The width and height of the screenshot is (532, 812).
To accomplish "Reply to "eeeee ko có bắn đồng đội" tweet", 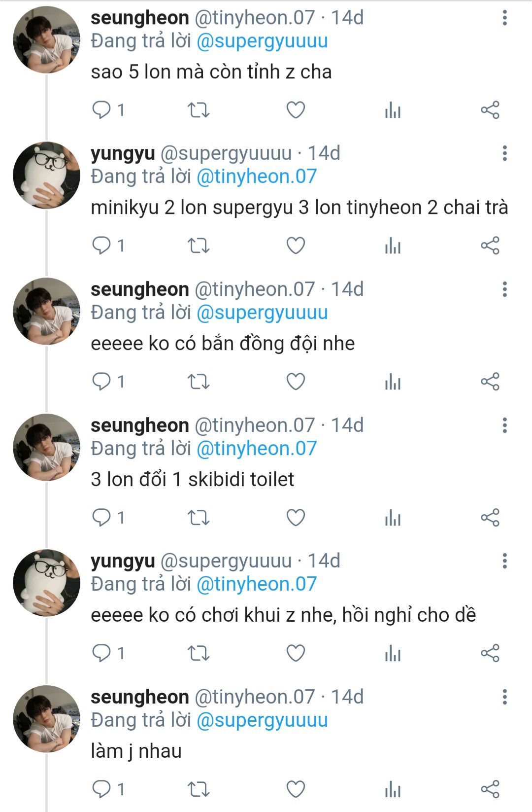I will (x=102, y=382).
